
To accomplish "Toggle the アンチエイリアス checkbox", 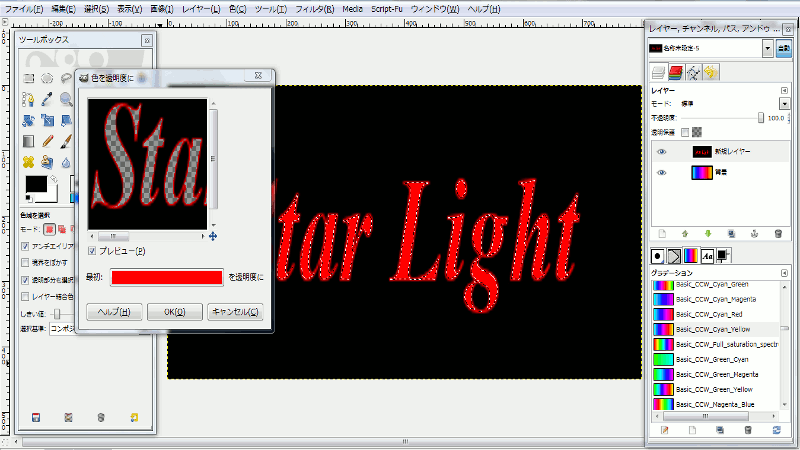I will [25, 246].
